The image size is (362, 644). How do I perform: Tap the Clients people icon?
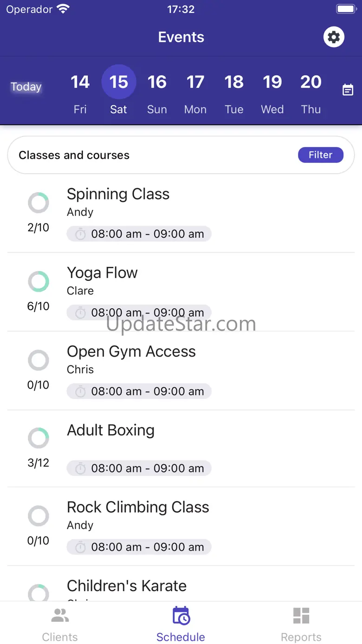[60, 616]
